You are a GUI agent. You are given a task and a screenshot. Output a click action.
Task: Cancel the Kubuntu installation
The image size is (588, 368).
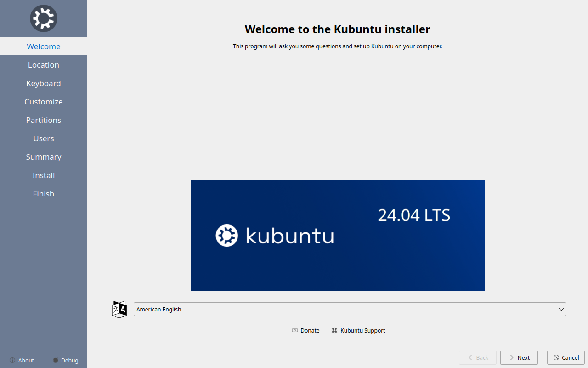tap(566, 357)
